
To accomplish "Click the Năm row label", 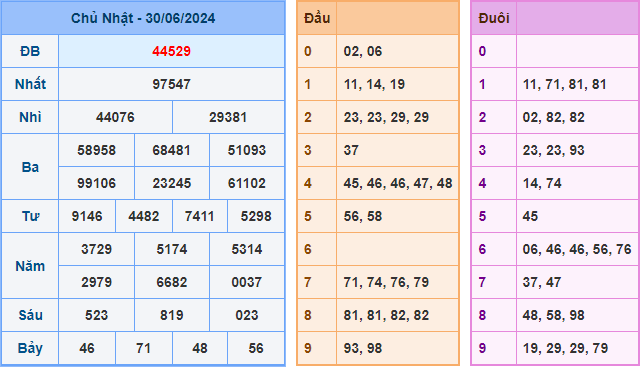I will click(x=30, y=266).
